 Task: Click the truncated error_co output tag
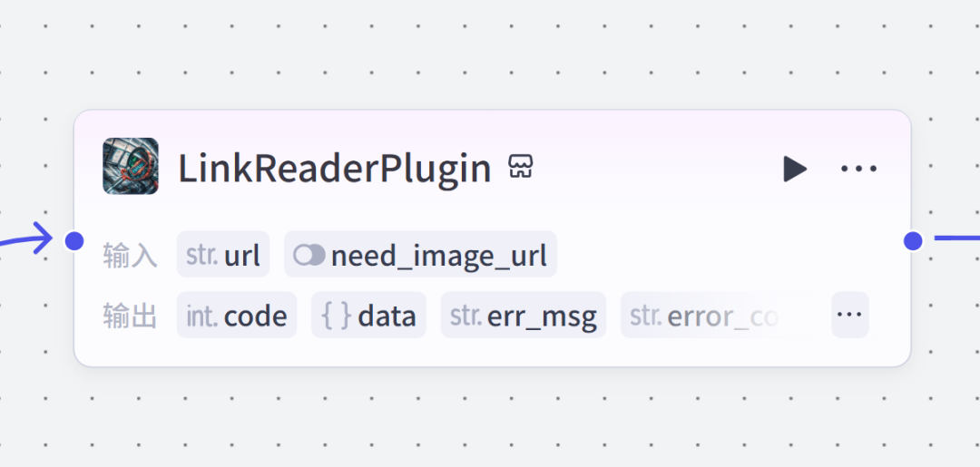719,315
